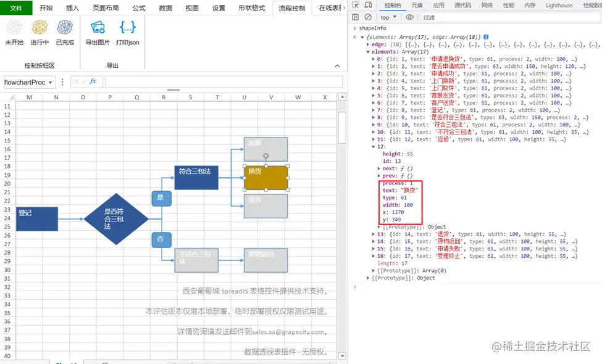602x364 pixels.
Task: Click the 进行中 status stamp icon
Action: point(40,28)
